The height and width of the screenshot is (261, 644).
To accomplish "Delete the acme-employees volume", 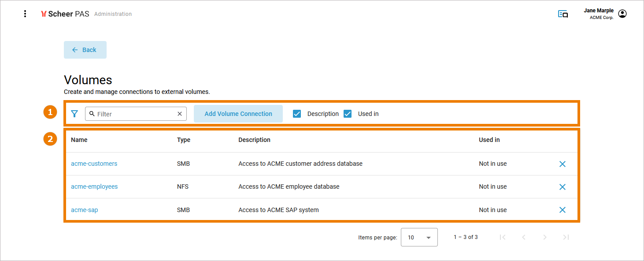I will tap(562, 187).
